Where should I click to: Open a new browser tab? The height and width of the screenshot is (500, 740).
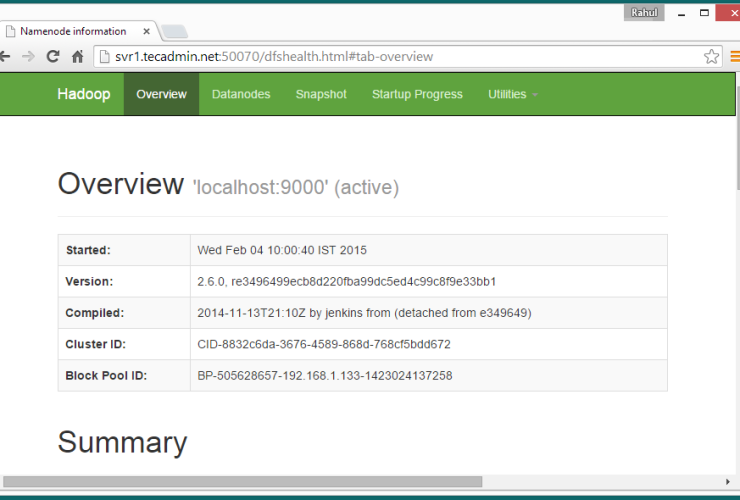tap(174, 31)
